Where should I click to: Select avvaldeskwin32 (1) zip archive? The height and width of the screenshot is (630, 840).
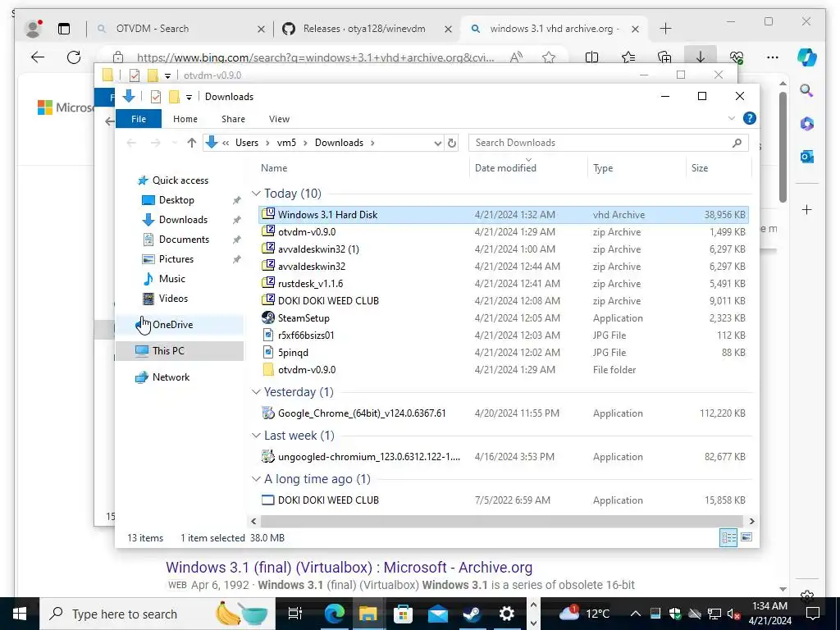(318, 249)
